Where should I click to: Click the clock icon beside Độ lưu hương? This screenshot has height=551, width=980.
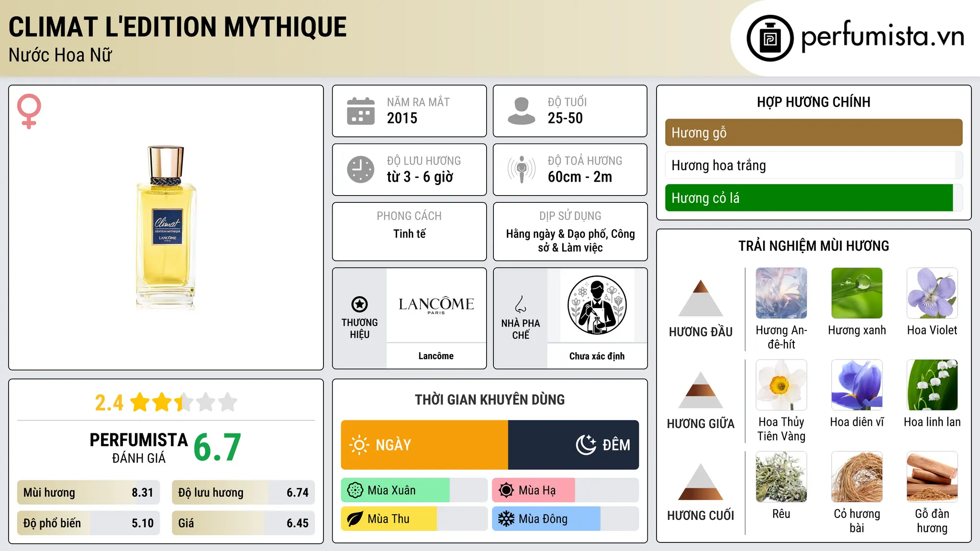click(361, 169)
